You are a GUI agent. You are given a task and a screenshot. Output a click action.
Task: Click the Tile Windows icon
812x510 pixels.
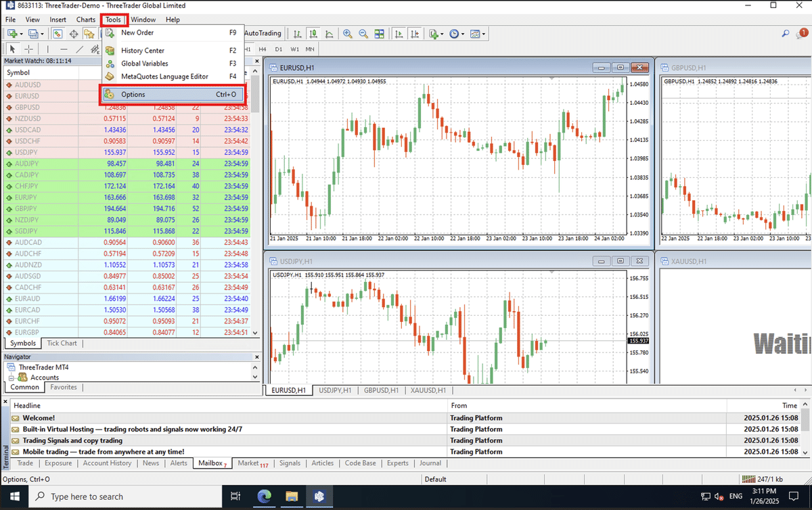tap(379, 33)
